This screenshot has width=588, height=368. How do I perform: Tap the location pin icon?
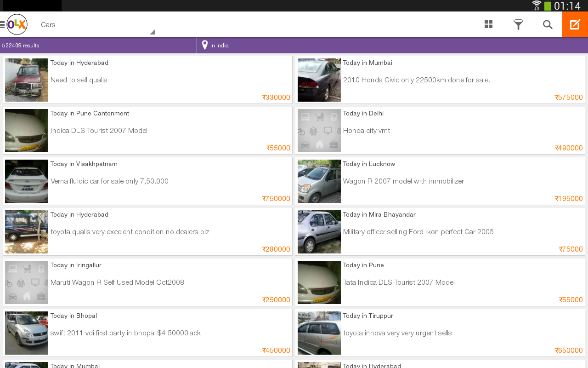205,45
